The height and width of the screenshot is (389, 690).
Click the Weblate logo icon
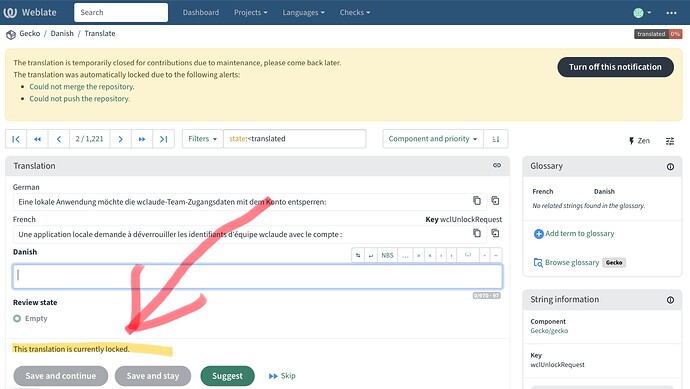(10, 12)
